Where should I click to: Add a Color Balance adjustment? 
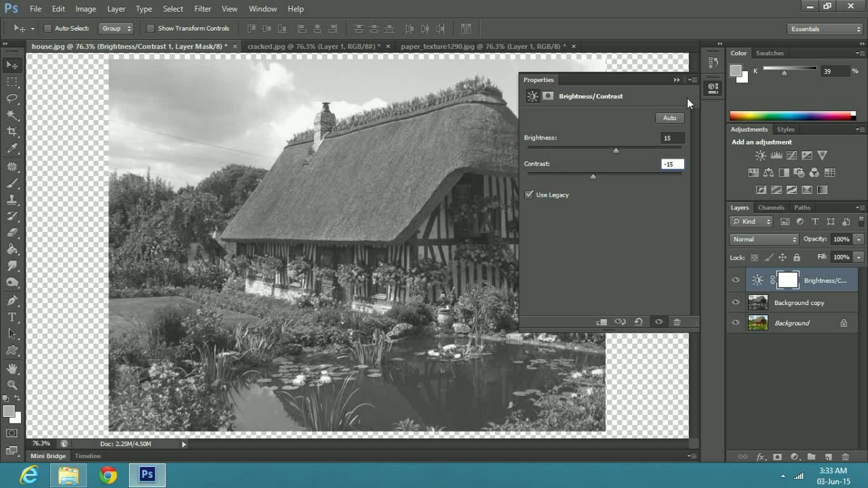point(768,173)
